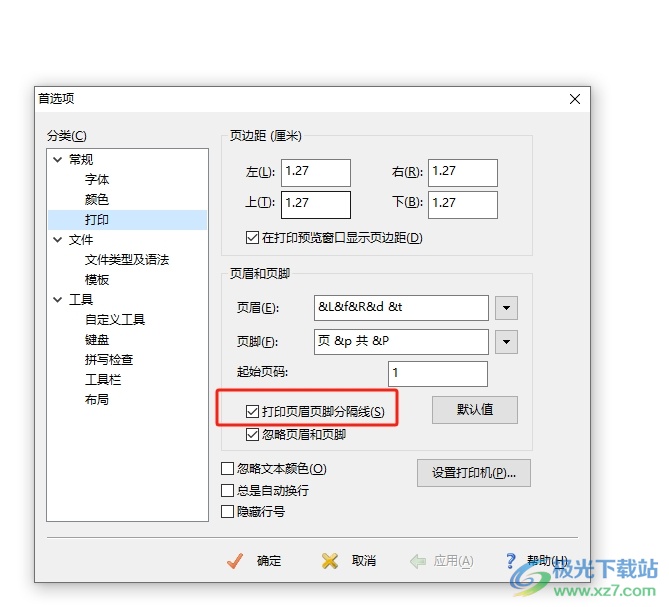This screenshot has height=607, width=669.
Task: Open 设置打印机(P)... button
Action: (474, 473)
